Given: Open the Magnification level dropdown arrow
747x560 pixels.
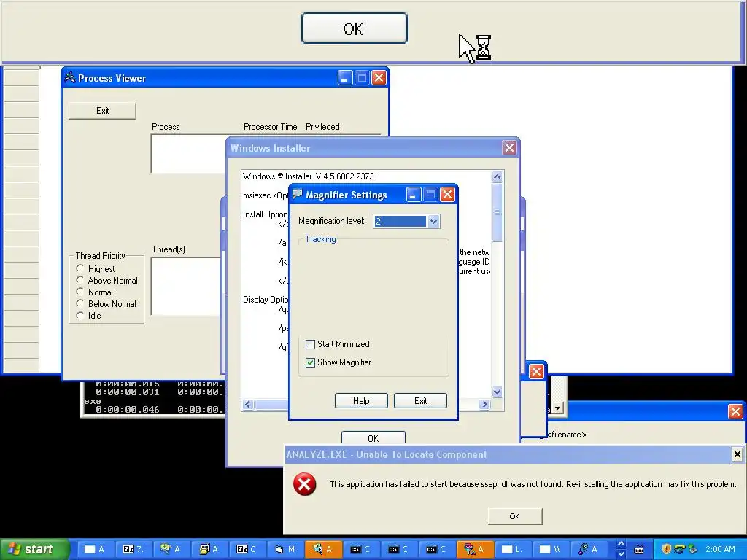Looking at the screenshot, I should coord(433,222).
